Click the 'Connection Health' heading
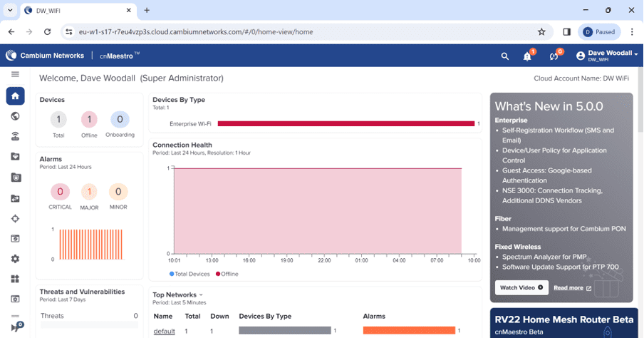The image size is (644, 338). (x=182, y=145)
